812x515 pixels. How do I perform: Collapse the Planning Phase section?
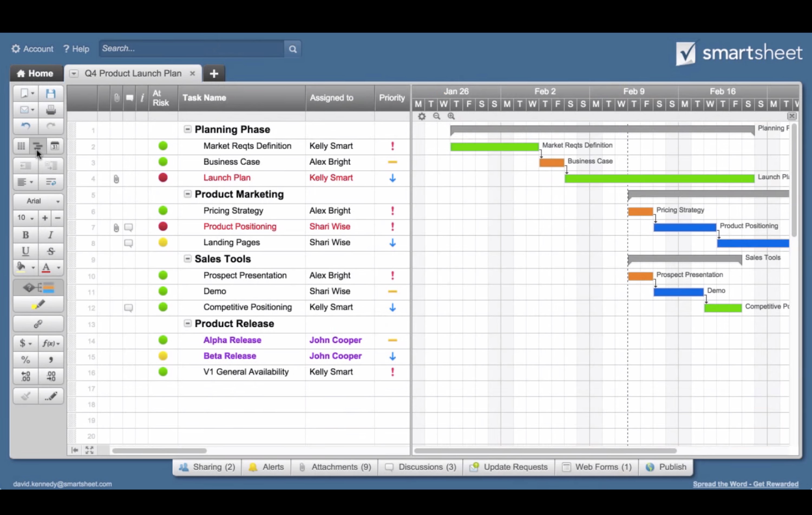click(188, 129)
